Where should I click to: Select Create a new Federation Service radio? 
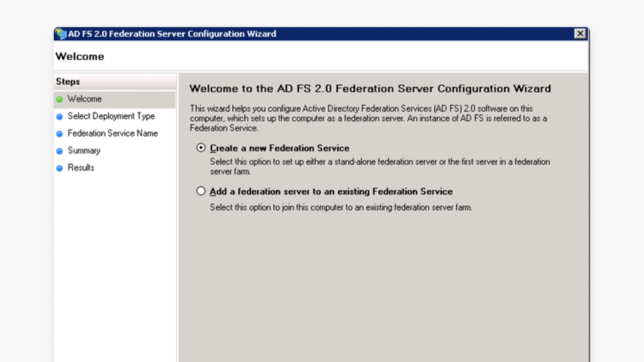coord(201,148)
